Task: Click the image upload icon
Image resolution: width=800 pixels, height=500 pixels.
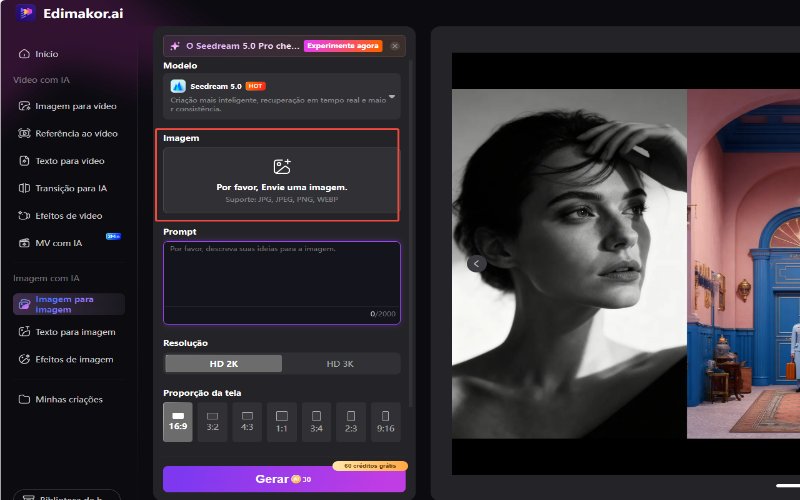Action: click(x=282, y=166)
